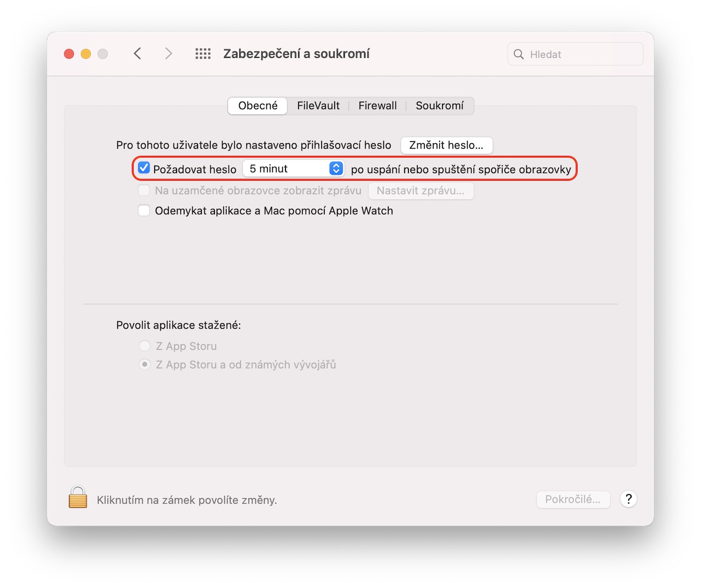Click the Pokročilé… button
This screenshot has height=588, width=701.
(573, 499)
